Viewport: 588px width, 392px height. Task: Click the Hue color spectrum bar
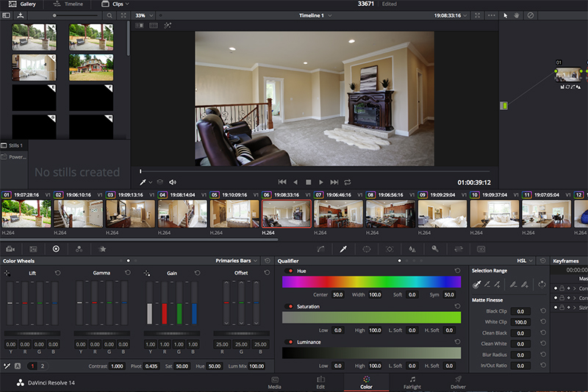click(371, 282)
